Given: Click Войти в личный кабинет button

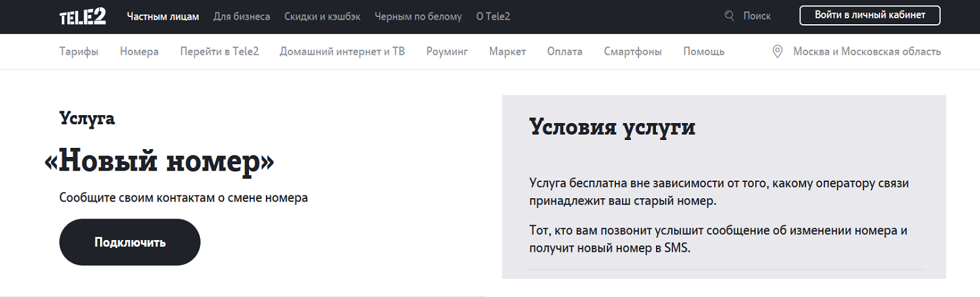Looking at the screenshot, I should click(870, 15).
